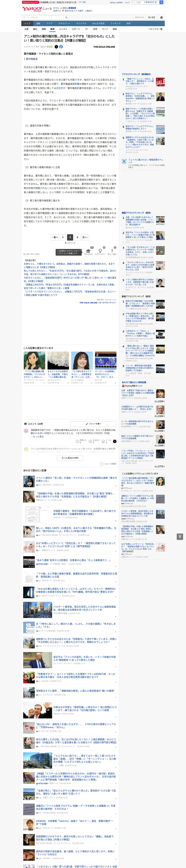The height and width of the screenshot is (868, 186).
Task: Click マイページ link
Action: point(139,17)
